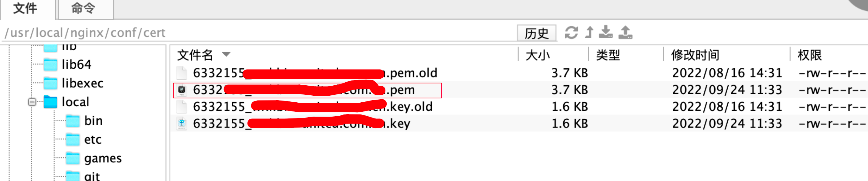Click the icon of the .key file
Screen dimensions: 868x181
coord(182,124)
